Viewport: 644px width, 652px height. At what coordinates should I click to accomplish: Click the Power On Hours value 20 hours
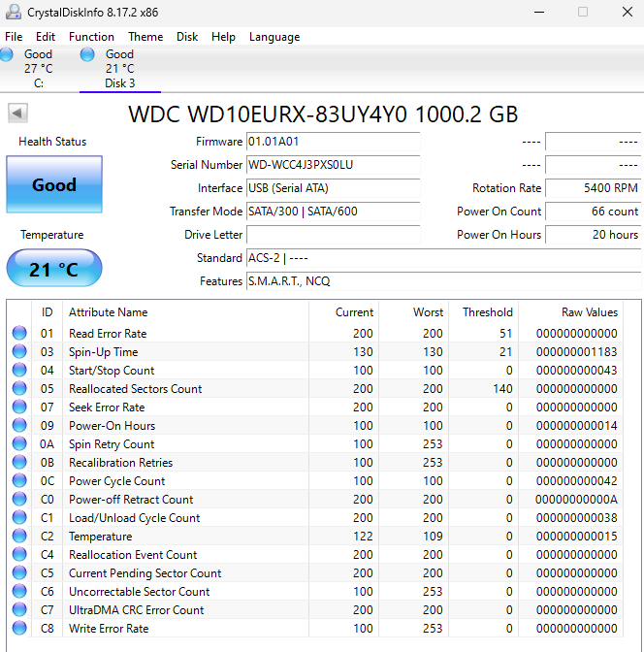coord(594,235)
